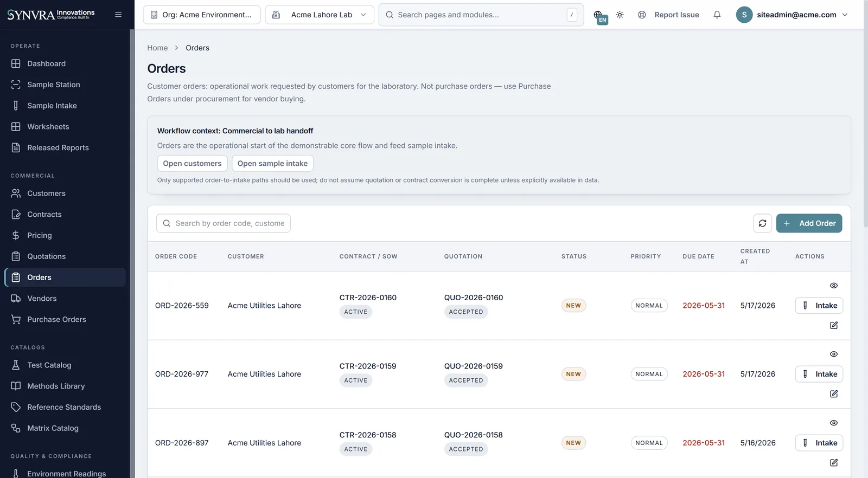View order ORD-2026-897 via eye icon
This screenshot has height=478, width=868.
(x=834, y=423)
